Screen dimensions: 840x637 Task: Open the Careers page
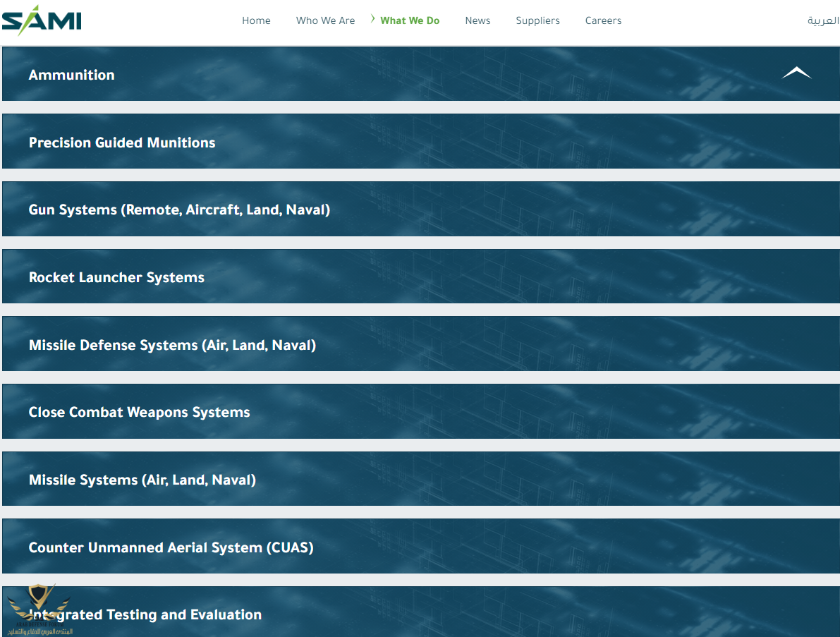click(x=603, y=20)
